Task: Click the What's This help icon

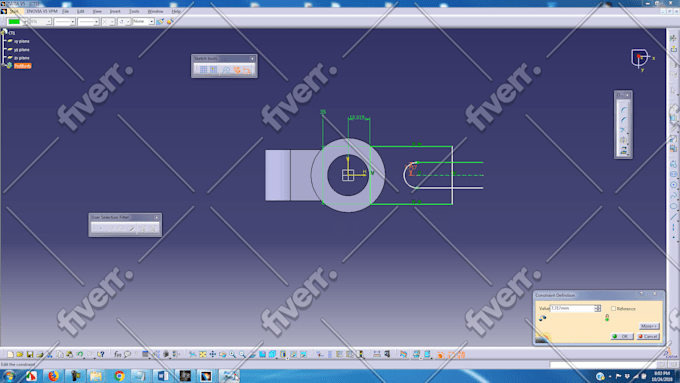Action: point(101,354)
